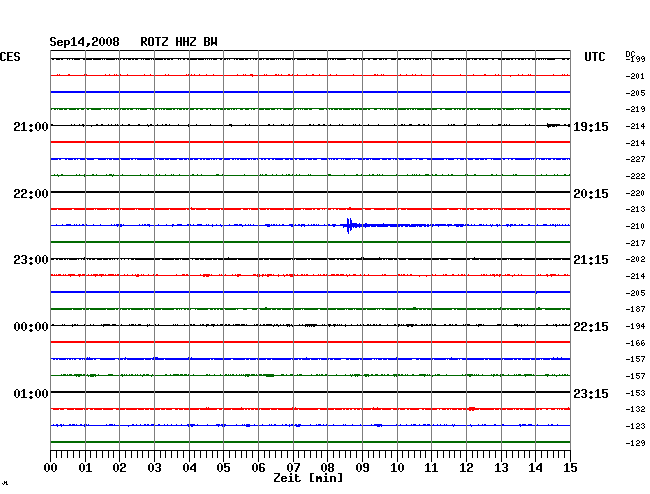
Task: Click the "21:15" UTC time label
Action: 591,260
